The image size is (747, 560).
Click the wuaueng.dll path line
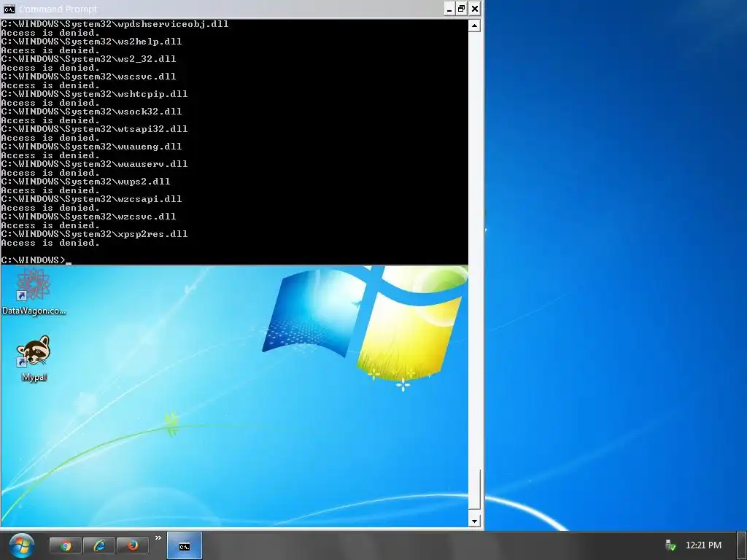tap(91, 146)
